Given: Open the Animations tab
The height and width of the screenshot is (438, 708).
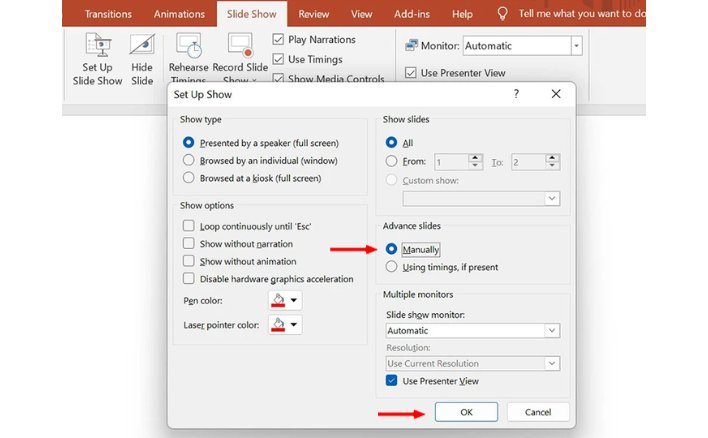Looking at the screenshot, I should click(x=179, y=14).
